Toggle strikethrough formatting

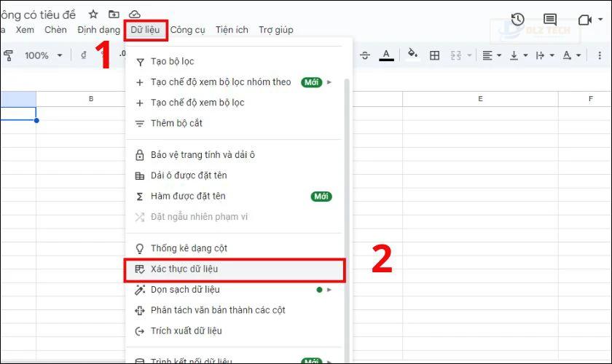(365, 55)
